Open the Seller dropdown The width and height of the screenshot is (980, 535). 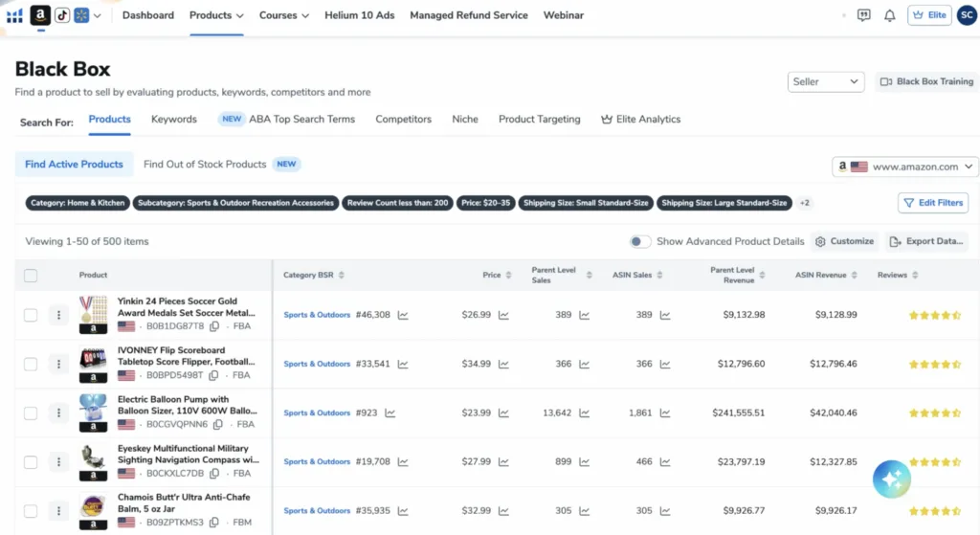[826, 82]
